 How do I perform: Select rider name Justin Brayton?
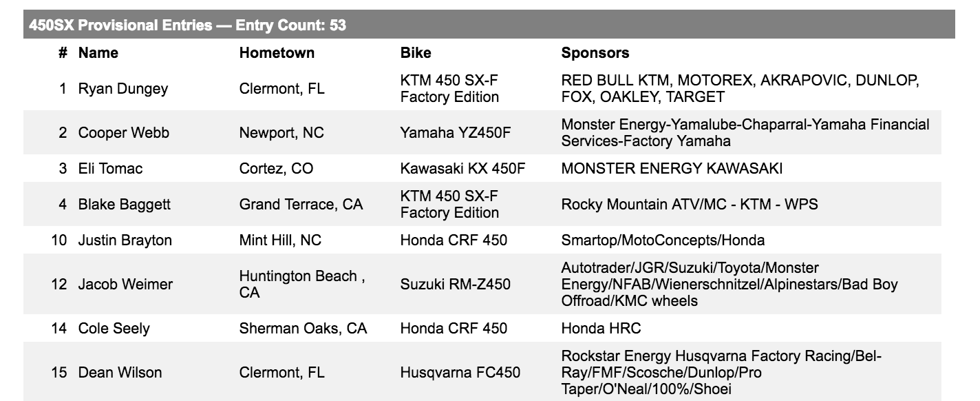tap(125, 240)
